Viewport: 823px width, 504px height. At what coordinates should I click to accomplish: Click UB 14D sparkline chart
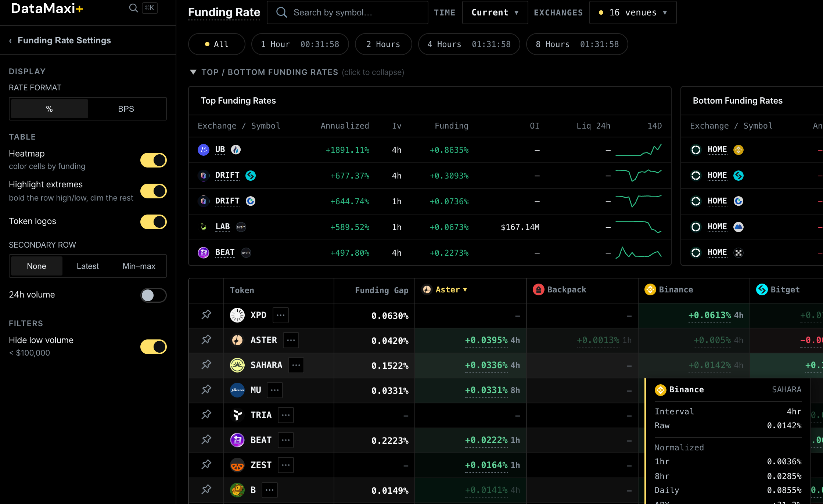point(639,150)
